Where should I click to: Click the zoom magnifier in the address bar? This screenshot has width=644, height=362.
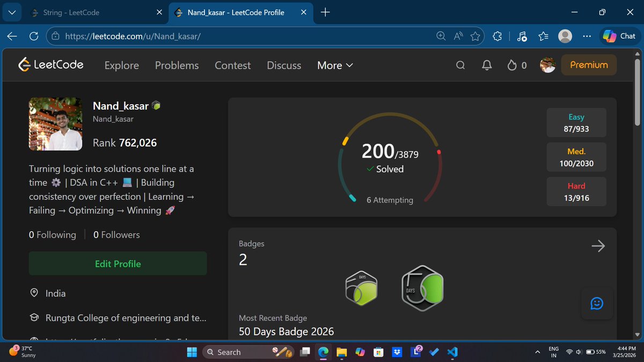point(441,36)
